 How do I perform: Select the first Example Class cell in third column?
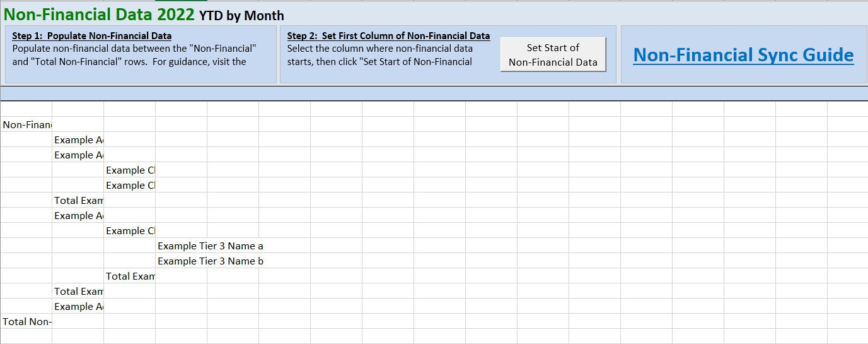tap(130, 170)
